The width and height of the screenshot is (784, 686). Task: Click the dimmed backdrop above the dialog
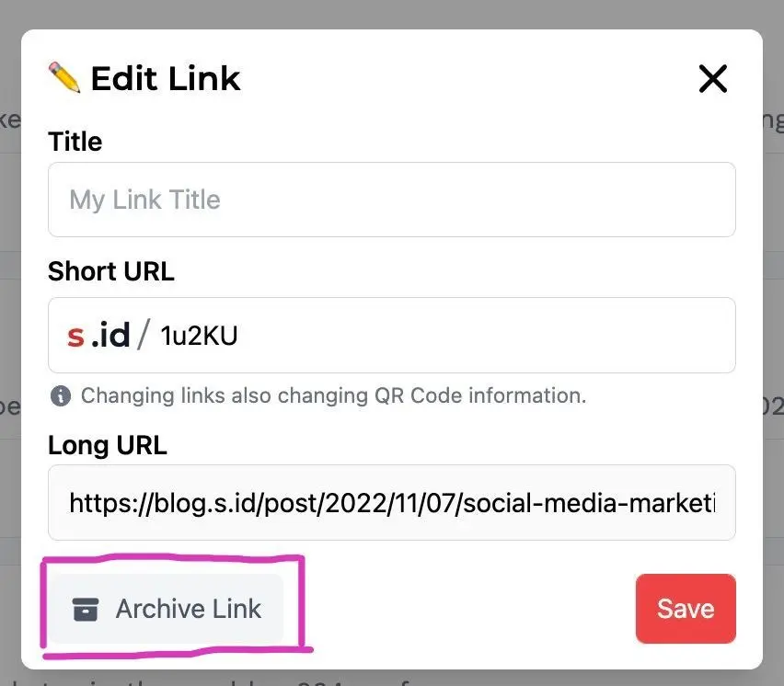tap(391, 13)
